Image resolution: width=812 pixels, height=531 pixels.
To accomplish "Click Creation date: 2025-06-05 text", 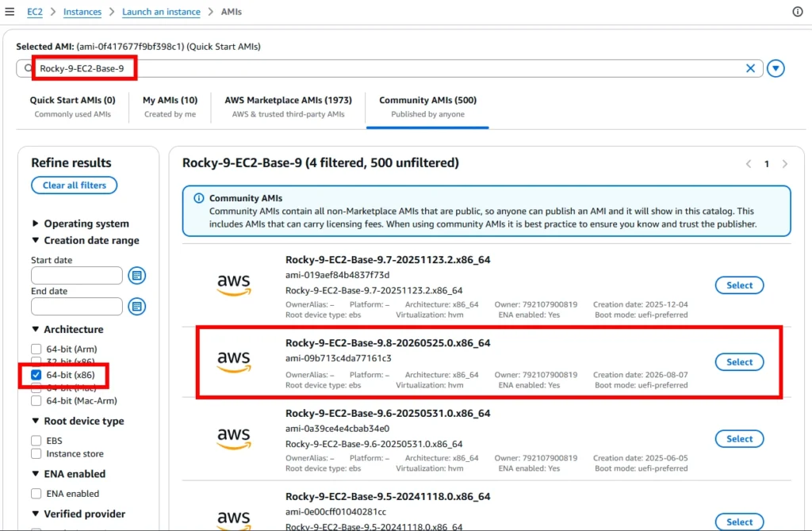I will [x=640, y=458].
